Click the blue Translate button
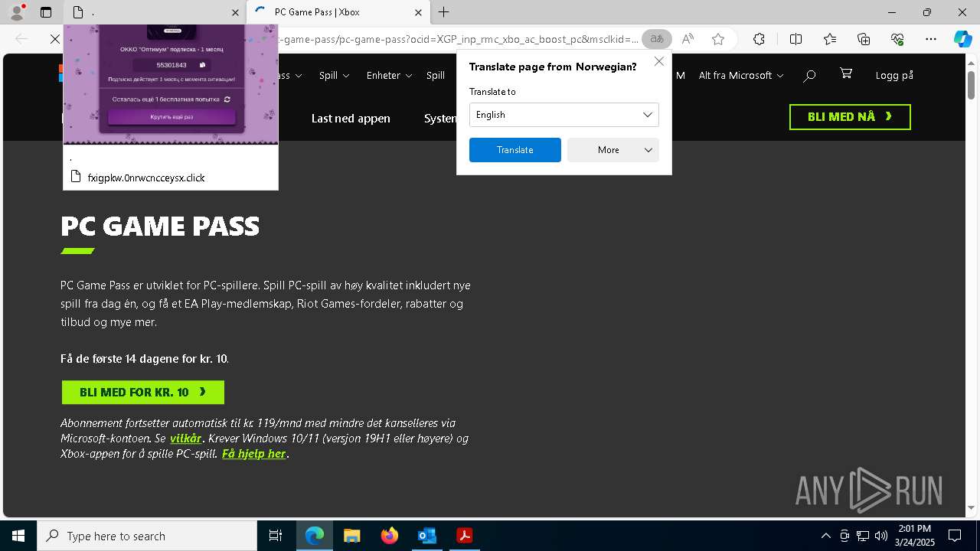Image resolution: width=980 pixels, height=551 pixels. click(514, 150)
